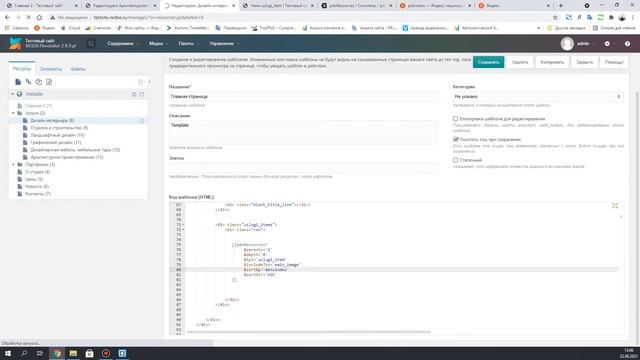Open the Управление menu dropdown
The width and height of the screenshot is (640, 360).
[224, 44]
